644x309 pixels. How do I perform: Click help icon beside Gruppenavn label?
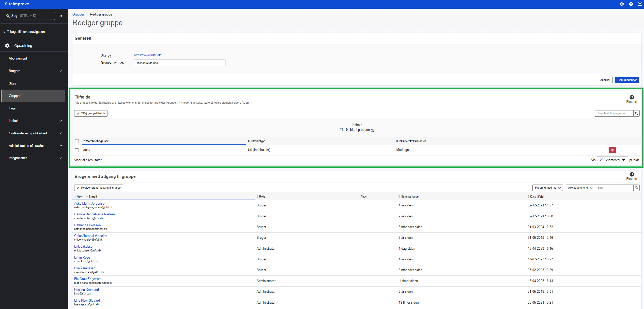click(122, 64)
